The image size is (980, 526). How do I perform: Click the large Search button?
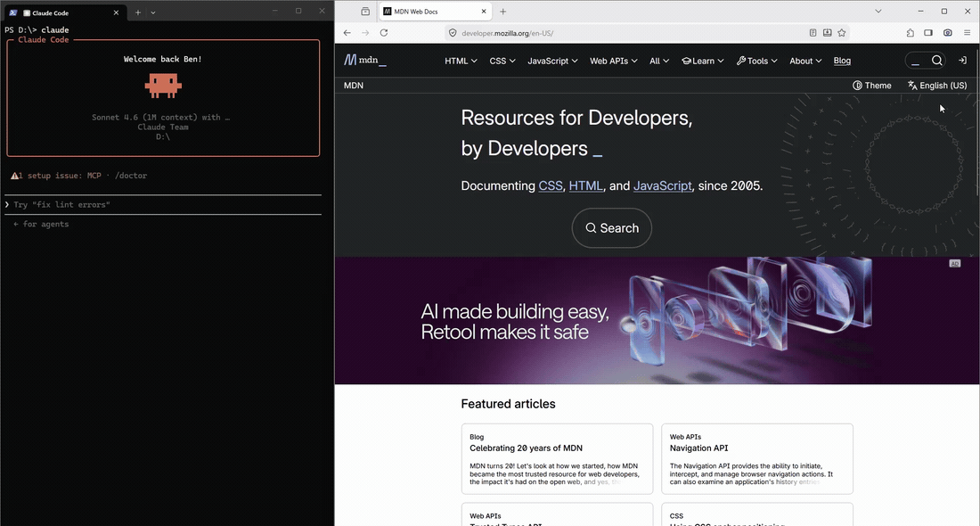click(x=611, y=227)
